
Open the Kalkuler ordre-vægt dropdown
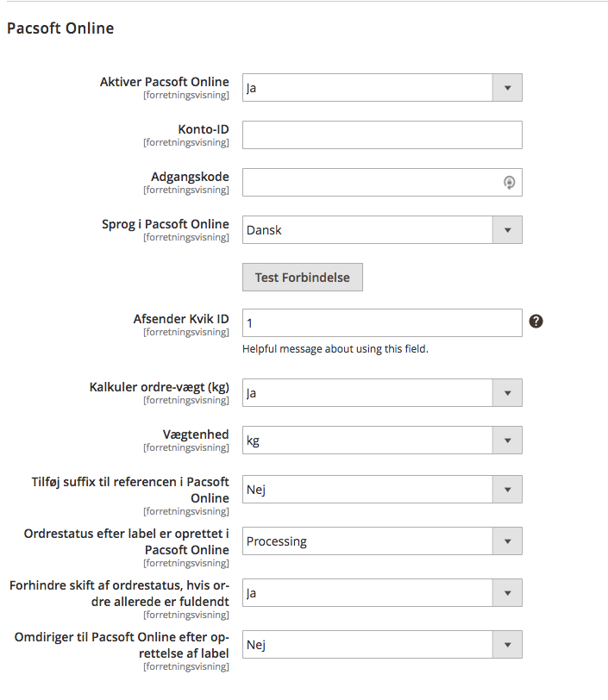pos(382,393)
